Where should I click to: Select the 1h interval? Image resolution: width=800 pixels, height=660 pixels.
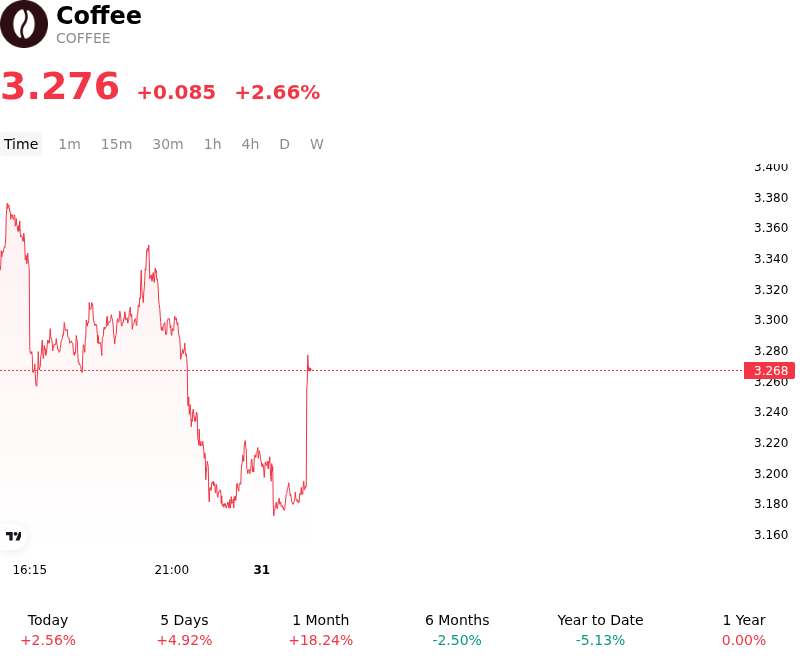[x=213, y=144]
